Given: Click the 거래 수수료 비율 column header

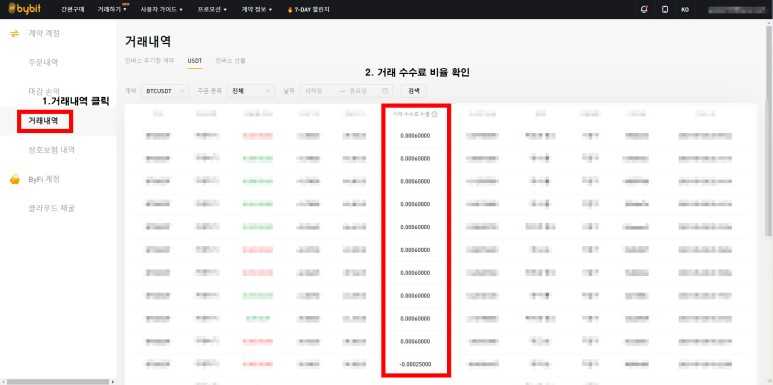Looking at the screenshot, I should (411, 114).
